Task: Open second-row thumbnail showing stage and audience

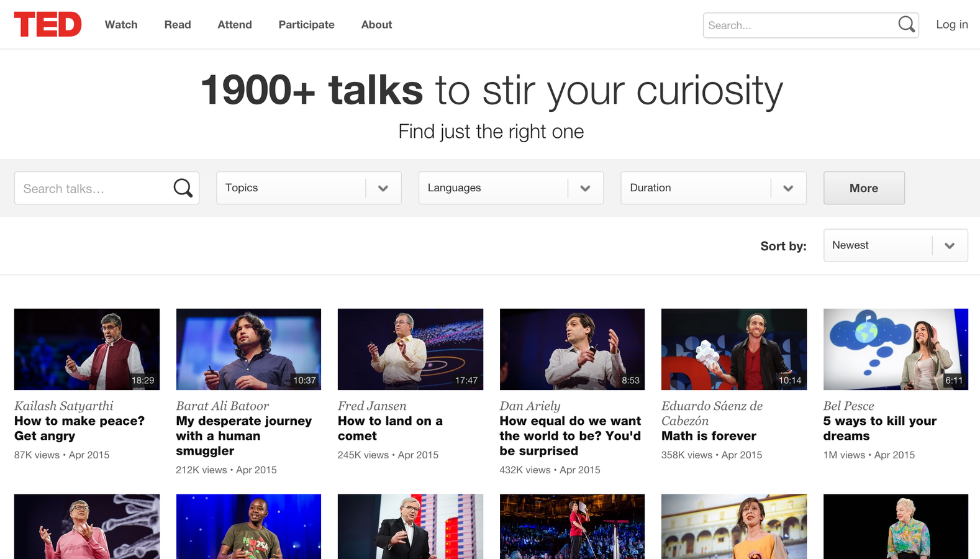Action: point(572,527)
